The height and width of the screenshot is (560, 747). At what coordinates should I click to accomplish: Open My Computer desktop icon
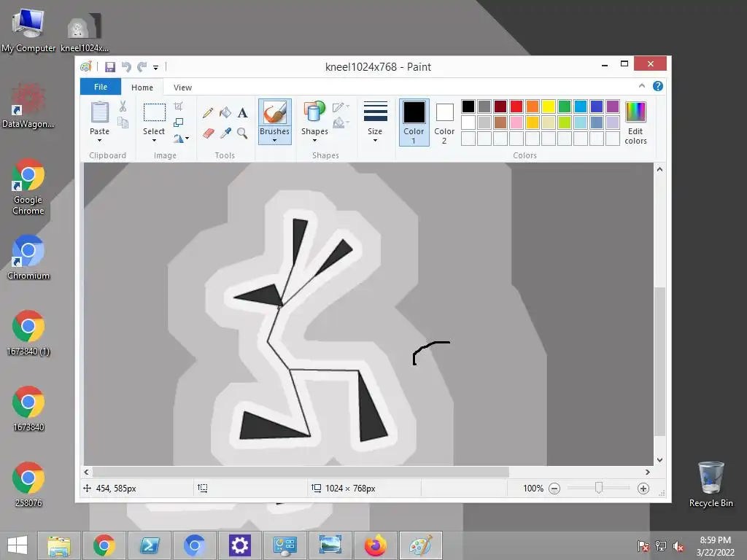(28, 30)
